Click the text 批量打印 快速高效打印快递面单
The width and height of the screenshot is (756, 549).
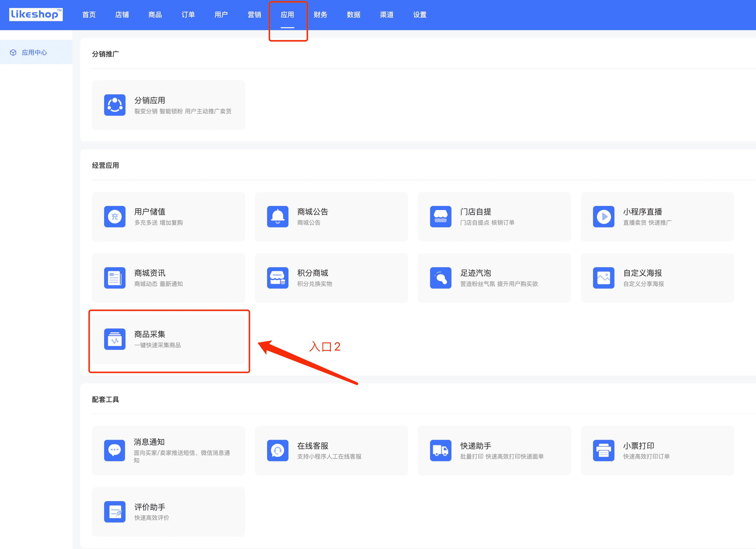tap(502, 456)
